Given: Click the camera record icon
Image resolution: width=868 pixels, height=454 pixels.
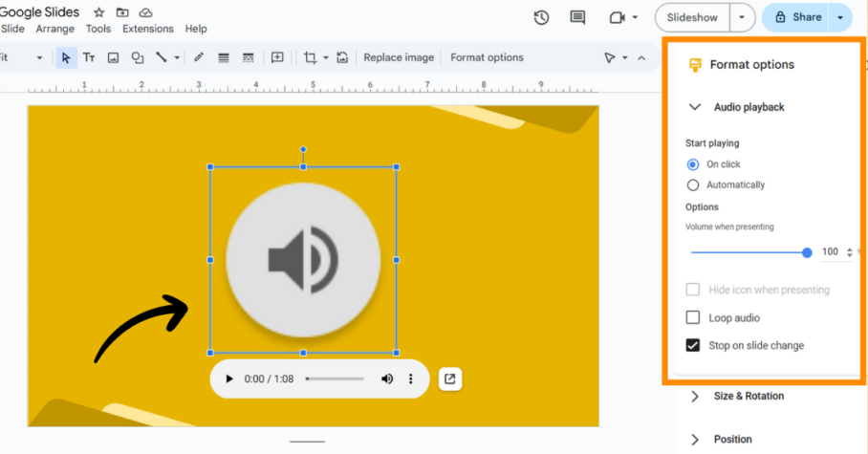Looking at the screenshot, I should (x=617, y=18).
